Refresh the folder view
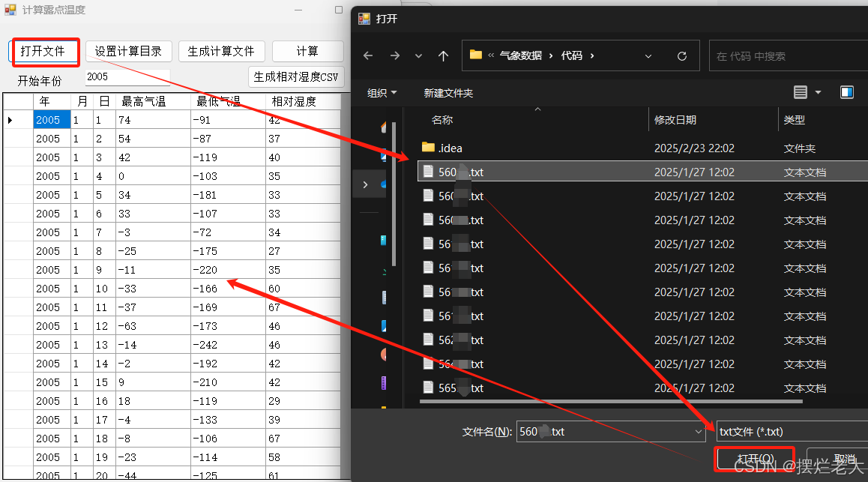This screenshot has width=868, height=482. 682,56
